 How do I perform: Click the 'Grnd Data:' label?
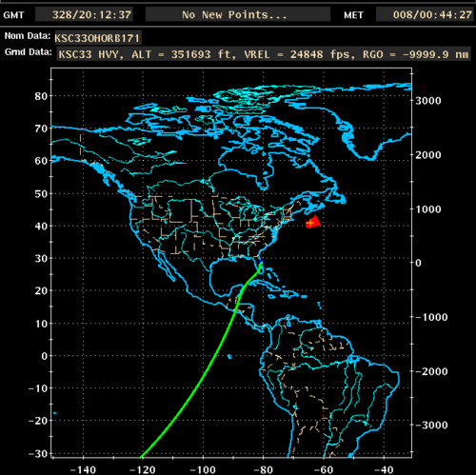click(29, 51)
